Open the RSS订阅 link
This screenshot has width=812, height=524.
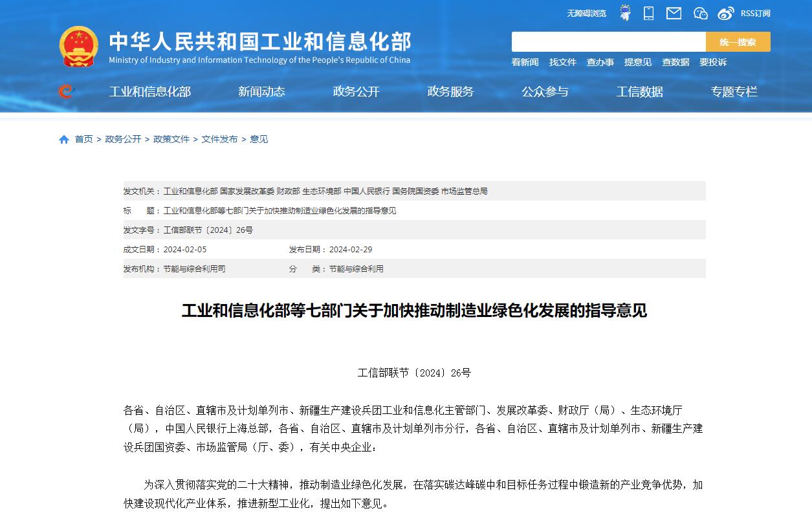(x=756, y=14)
